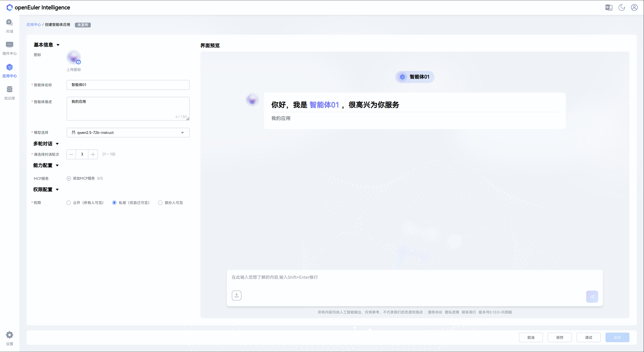Click the send message icon

click(592, 296)
